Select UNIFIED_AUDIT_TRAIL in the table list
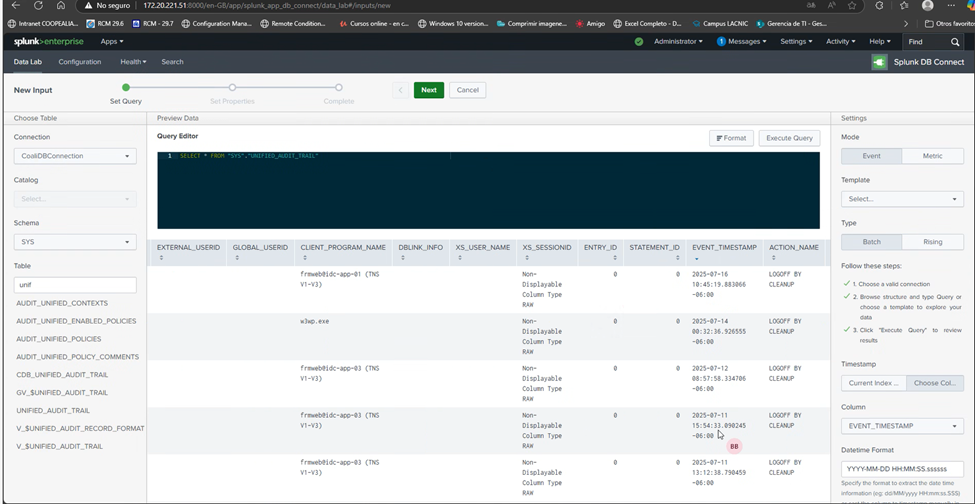Image resolution: width=975 pixels, height=504 pixels. point(53,410)
